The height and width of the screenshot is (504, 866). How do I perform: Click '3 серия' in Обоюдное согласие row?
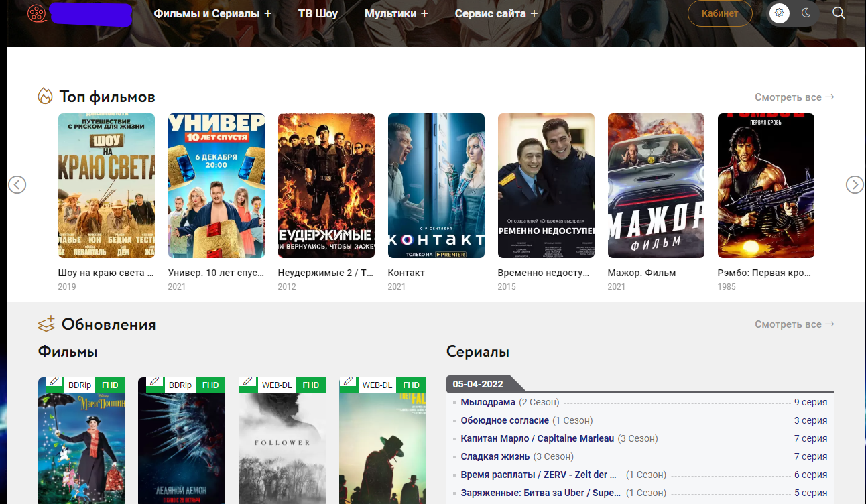(x=810, y=420)
